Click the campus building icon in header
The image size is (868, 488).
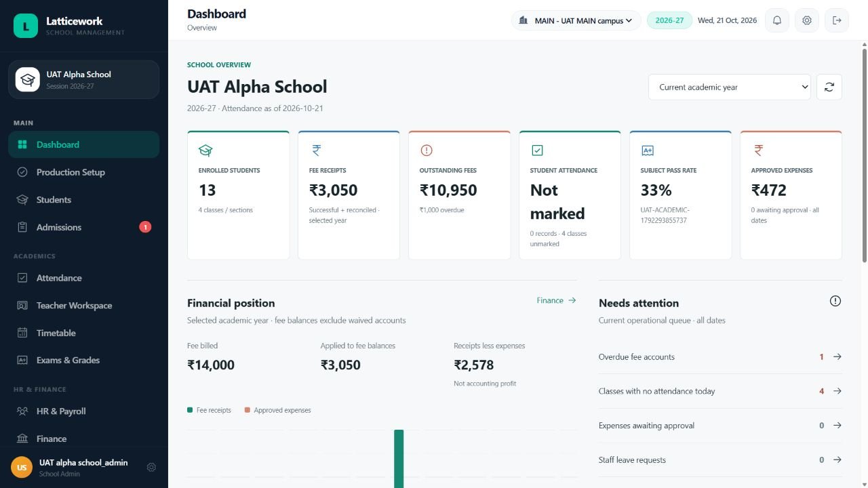pyautogui.click(x=523, y=20)
